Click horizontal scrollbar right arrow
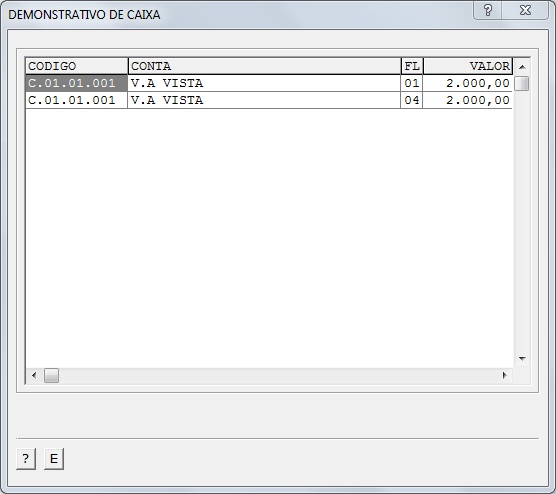The height and width of the screenshot is (494, 556). (505, 375)
